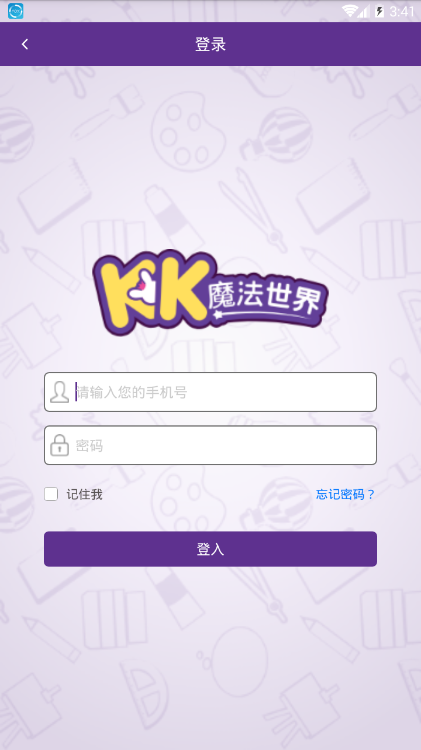Click the user silhouette icon in phone field
Viewport: 421px width, 750px height.
coord(60,392)
